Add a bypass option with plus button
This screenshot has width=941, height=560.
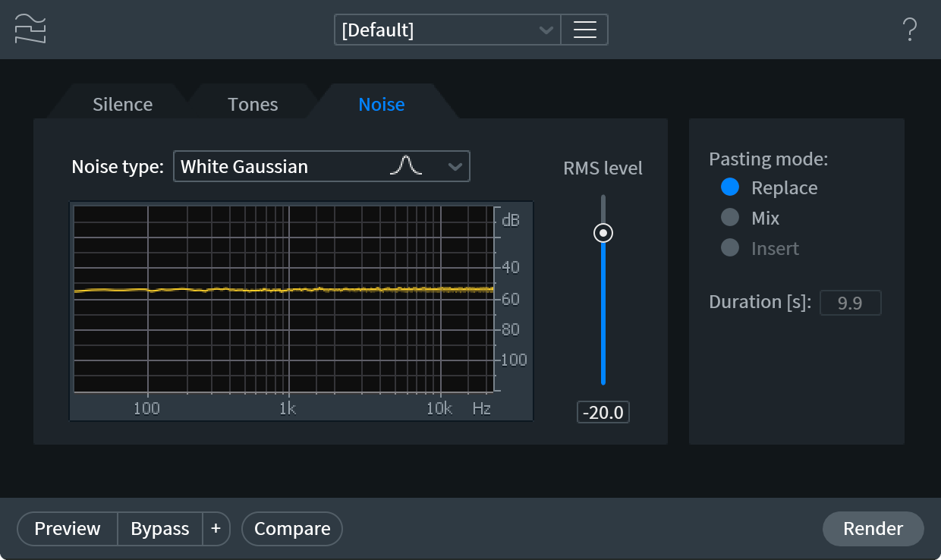pos(216,529)
